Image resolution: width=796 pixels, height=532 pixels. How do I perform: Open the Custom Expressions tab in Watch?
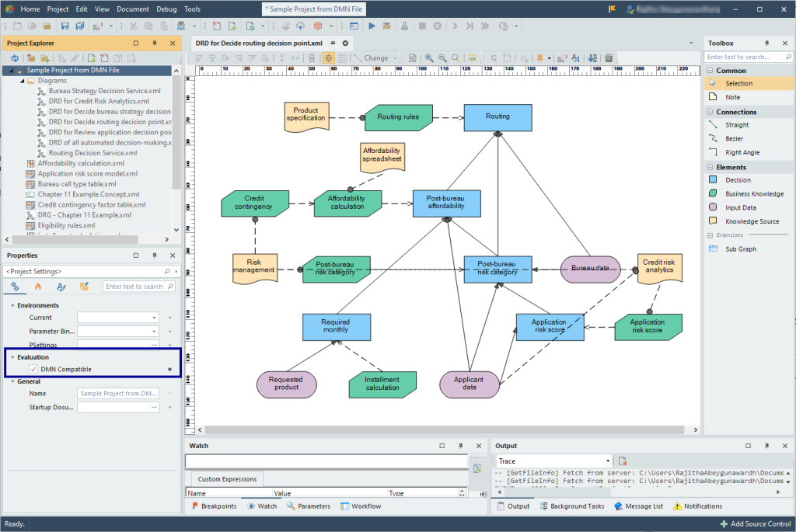tap(227, 478)
